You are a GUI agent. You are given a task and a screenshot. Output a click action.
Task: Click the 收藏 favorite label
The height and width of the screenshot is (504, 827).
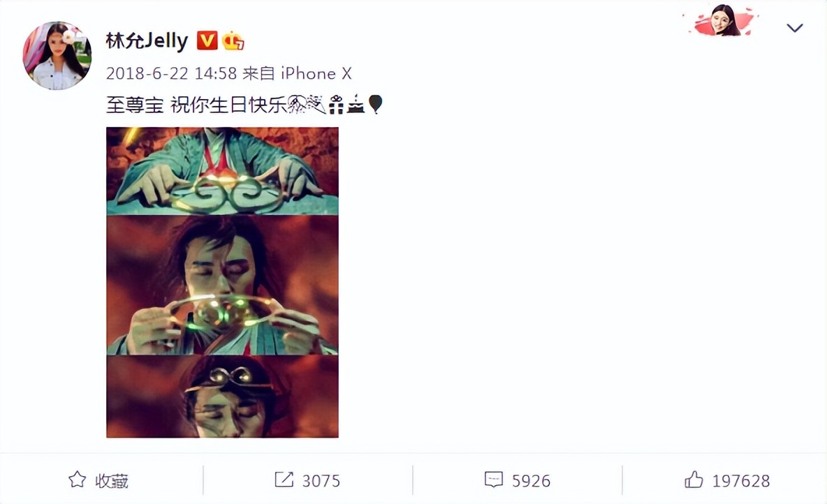tap(111, 481)
